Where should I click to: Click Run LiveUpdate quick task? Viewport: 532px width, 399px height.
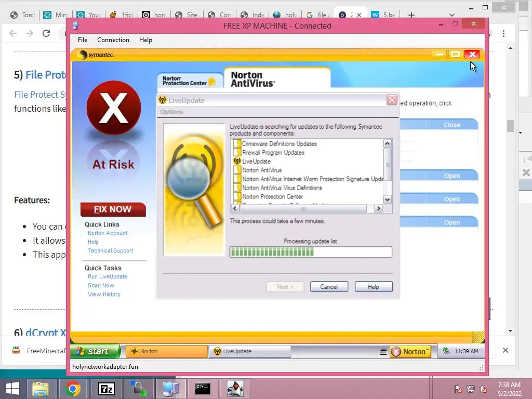point(108,276)
